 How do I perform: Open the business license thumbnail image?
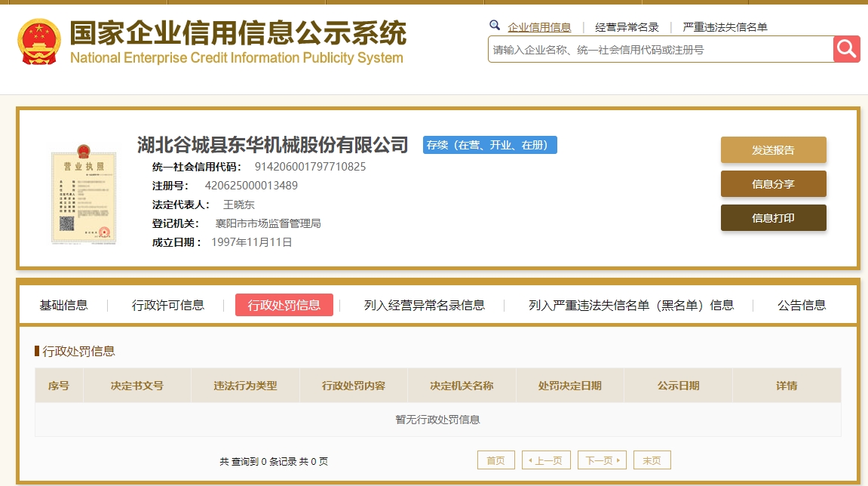click(84, 194)
